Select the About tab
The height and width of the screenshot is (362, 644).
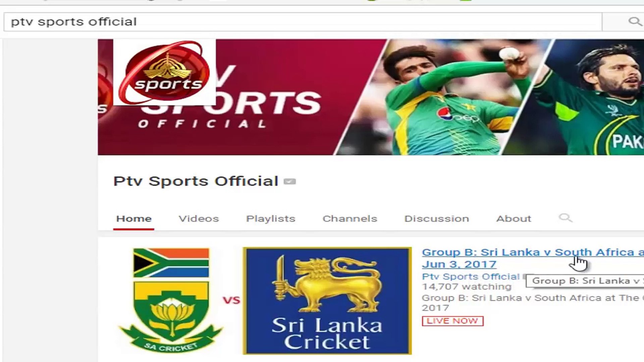(514, 218)
